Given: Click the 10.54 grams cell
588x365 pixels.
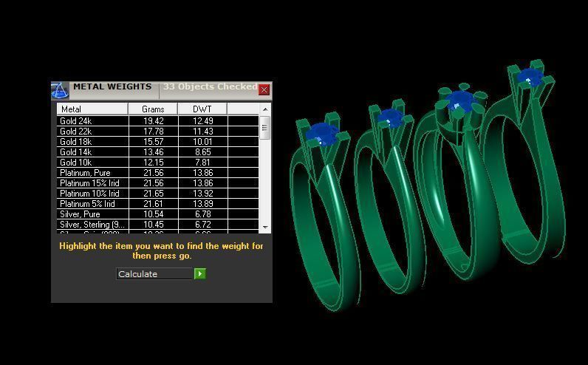Looking at the screenshot, I should coord(154,214).
